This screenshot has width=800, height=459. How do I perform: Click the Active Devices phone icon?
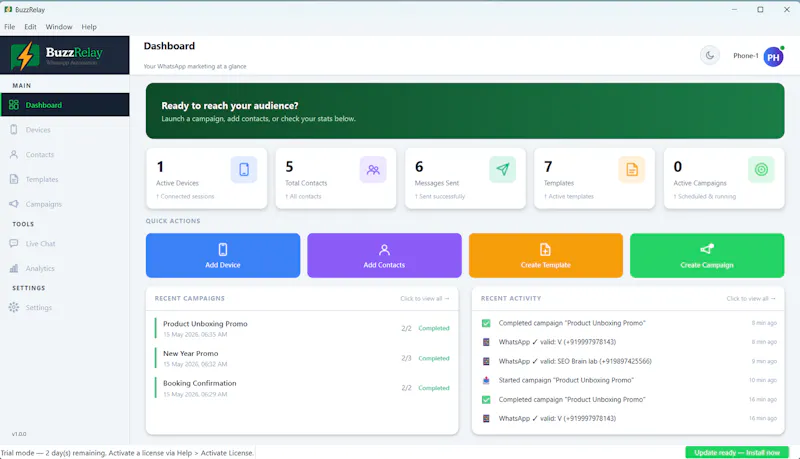click(244, 169)
